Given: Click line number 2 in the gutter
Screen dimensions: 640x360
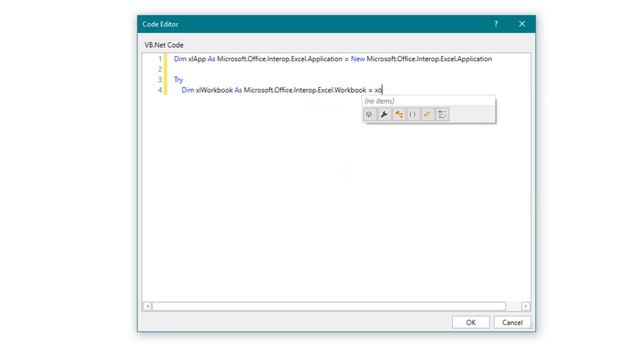Looking at the screenshot, I should point(160,69).
